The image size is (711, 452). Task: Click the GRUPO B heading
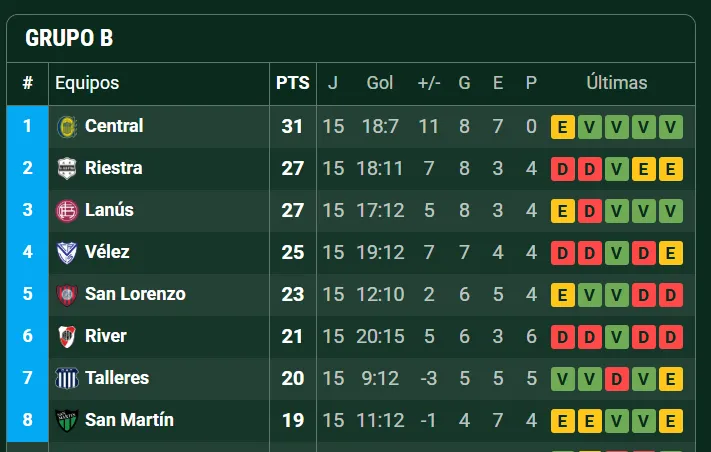tap(69, 38)
